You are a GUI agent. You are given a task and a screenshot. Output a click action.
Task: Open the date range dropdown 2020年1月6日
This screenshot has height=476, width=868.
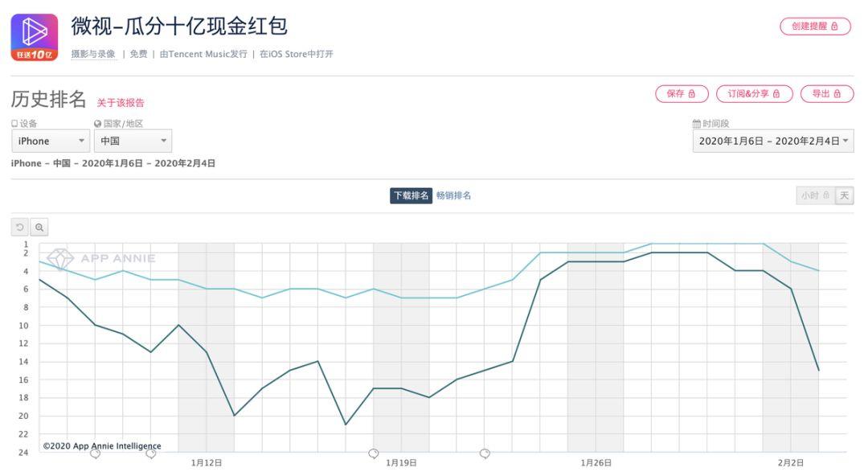point(773,141)
